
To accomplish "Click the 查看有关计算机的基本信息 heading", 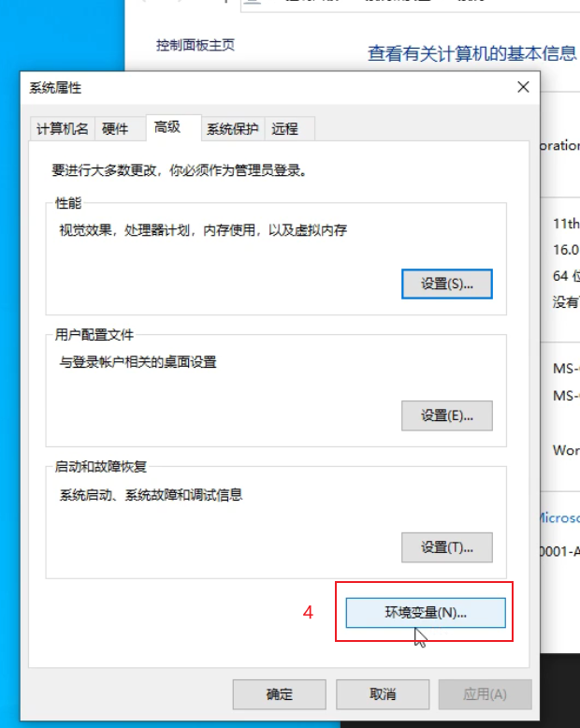I will tap(472, 53).
